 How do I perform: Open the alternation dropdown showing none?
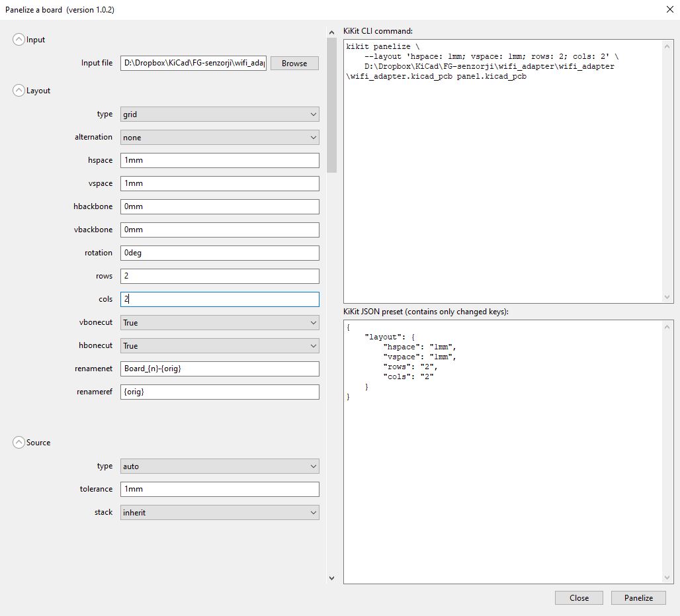[220, 138]
